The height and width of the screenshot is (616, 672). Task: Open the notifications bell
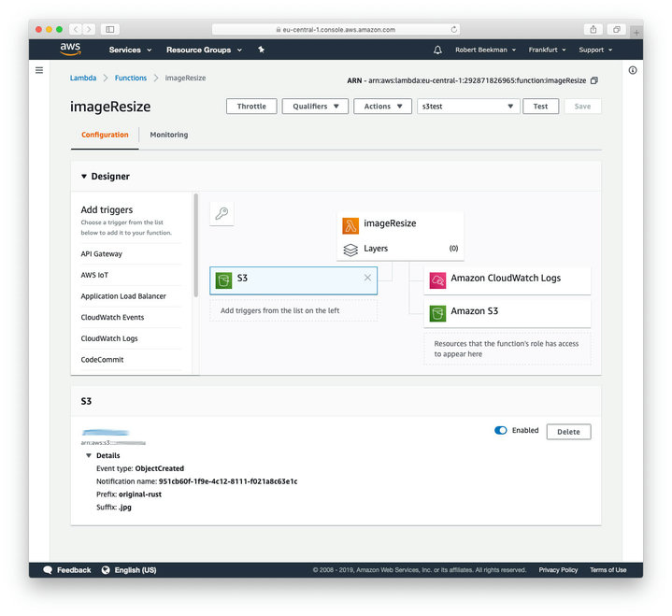pyautogui.click(x=437, y=50)
